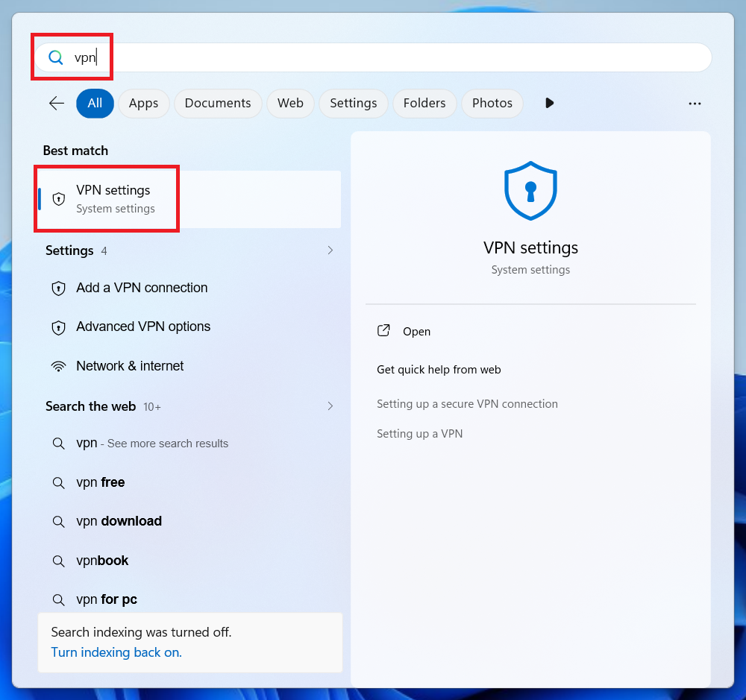Viewport: 746px width, 700px height.
Task: Click shield icon beside Advanced VPN options
Action: [x=58, y=327]
